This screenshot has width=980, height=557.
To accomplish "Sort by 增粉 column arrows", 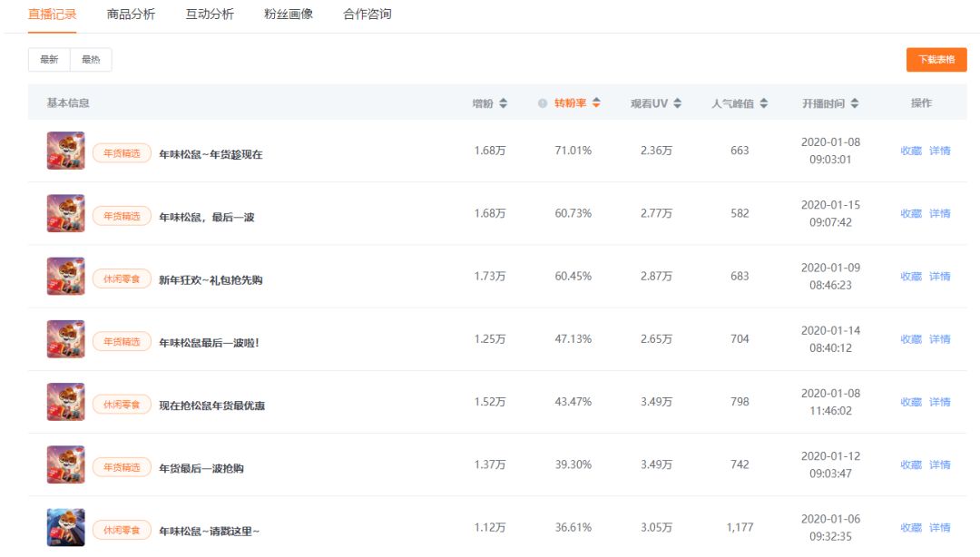I will (x=503, y=103).
